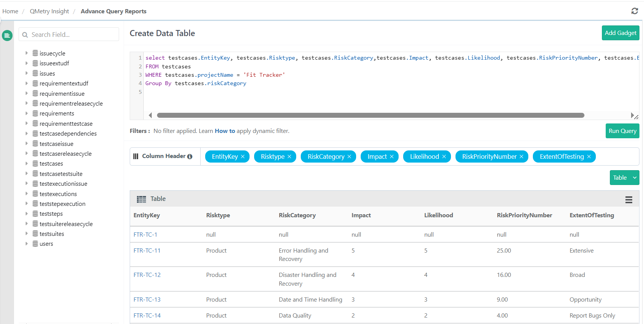Click the refresh icon in the top right

tap(635, 11)
